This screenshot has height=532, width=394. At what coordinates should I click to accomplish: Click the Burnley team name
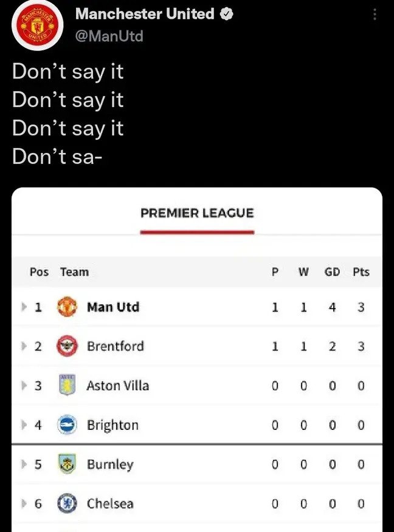[110, 465]
